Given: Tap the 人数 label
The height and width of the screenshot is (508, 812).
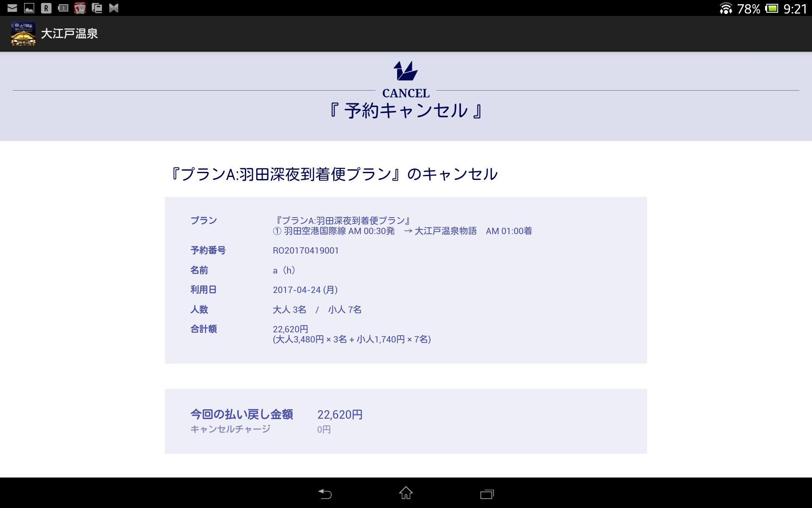Looking at the screenshot, I should [199, 309].
